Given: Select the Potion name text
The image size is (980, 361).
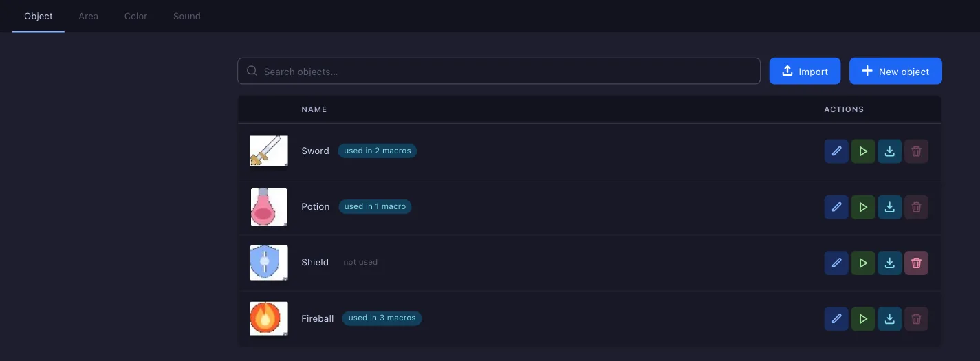Looking at the screenshot, I should click(x=316, y=206).
